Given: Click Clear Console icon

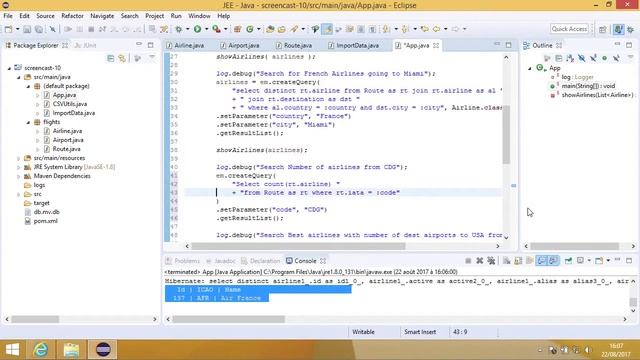Looking at the screenshot, I should pyautogui.click(x=507, y=260).
